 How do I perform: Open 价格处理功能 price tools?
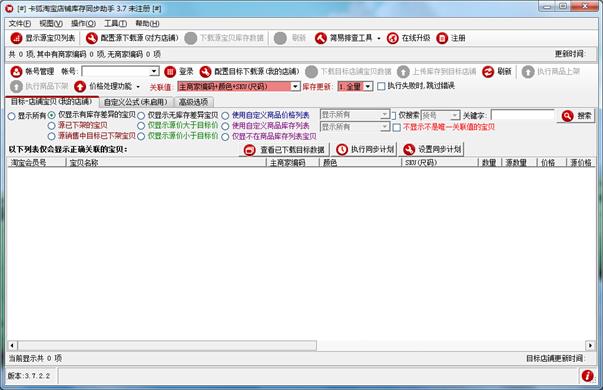[x=107, y=86]
